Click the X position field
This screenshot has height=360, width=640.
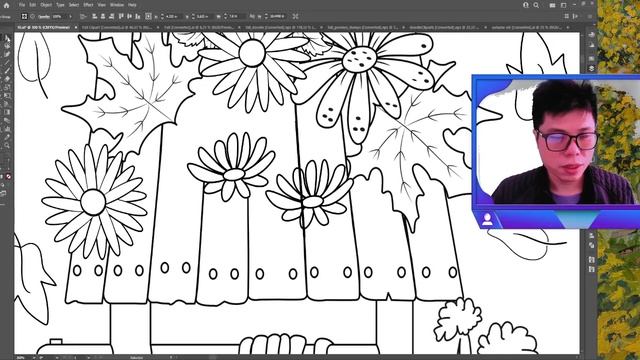click(173, 16)
